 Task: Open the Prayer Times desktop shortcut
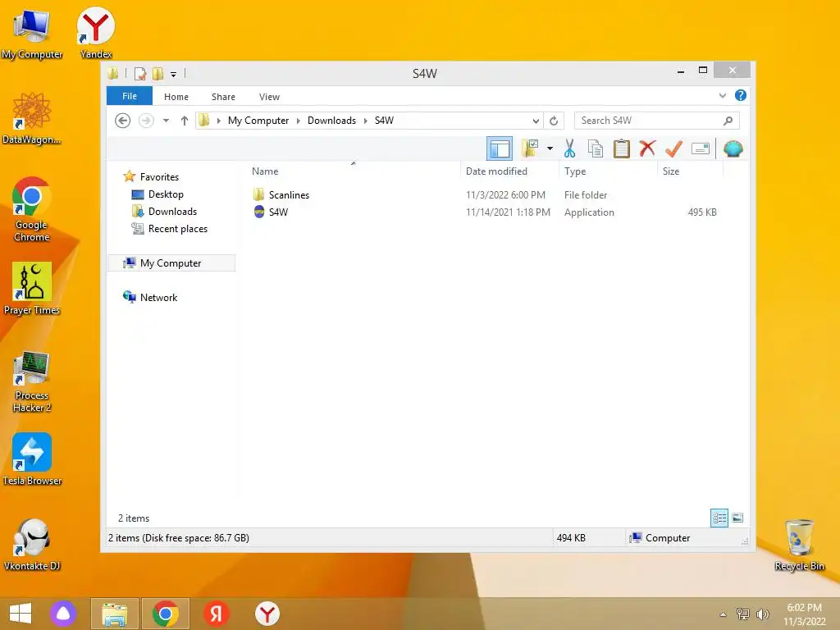point(32,289)
